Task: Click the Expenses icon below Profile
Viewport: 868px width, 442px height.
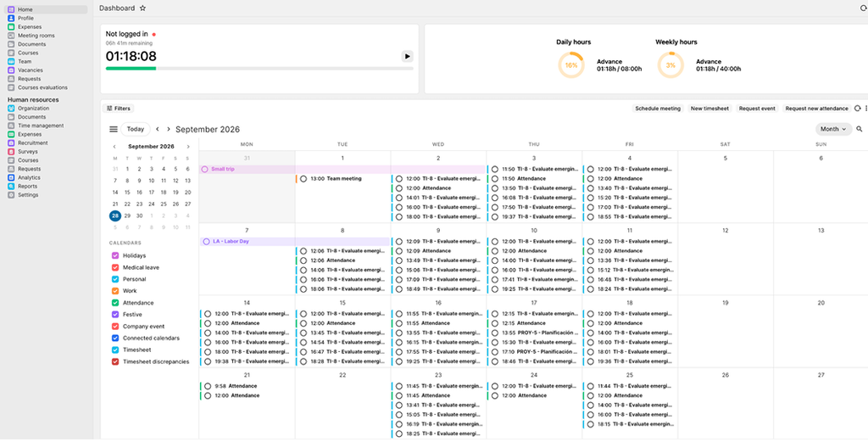Action: 11,26
